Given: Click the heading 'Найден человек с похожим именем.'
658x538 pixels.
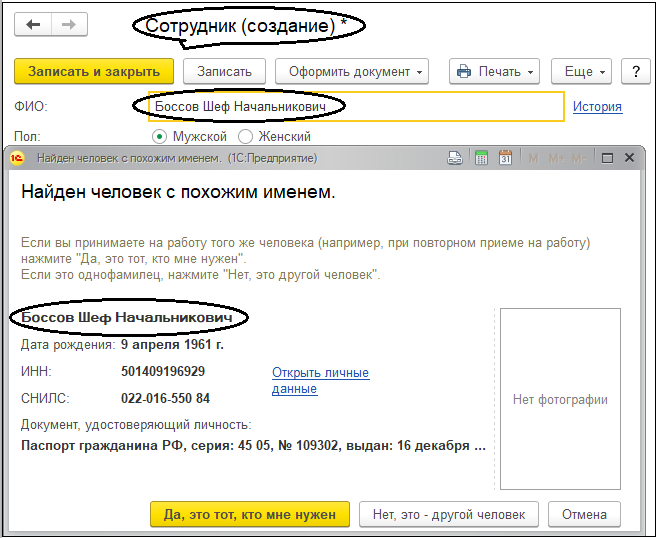Looking at the screenshot, I should (178, 192).
